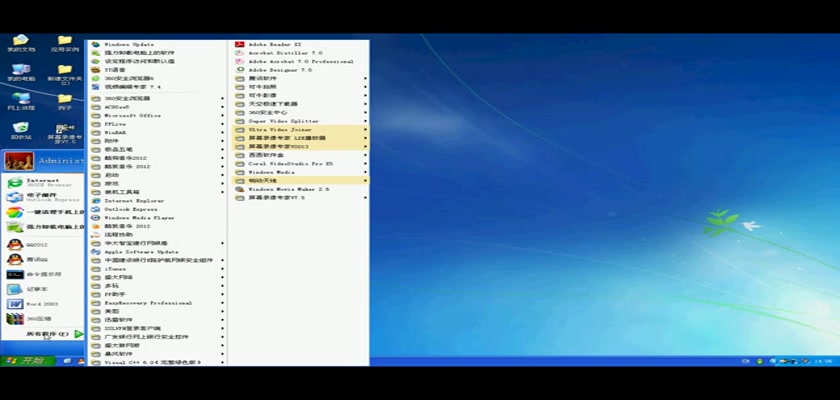Click the Administrator user avatar picture

[x=19, y=161]
